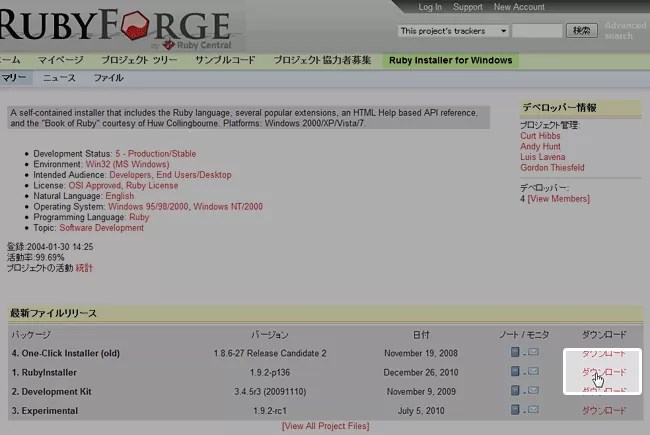
Task: Open release notes icon for Experimental row
Action: [x=515, y=410]
